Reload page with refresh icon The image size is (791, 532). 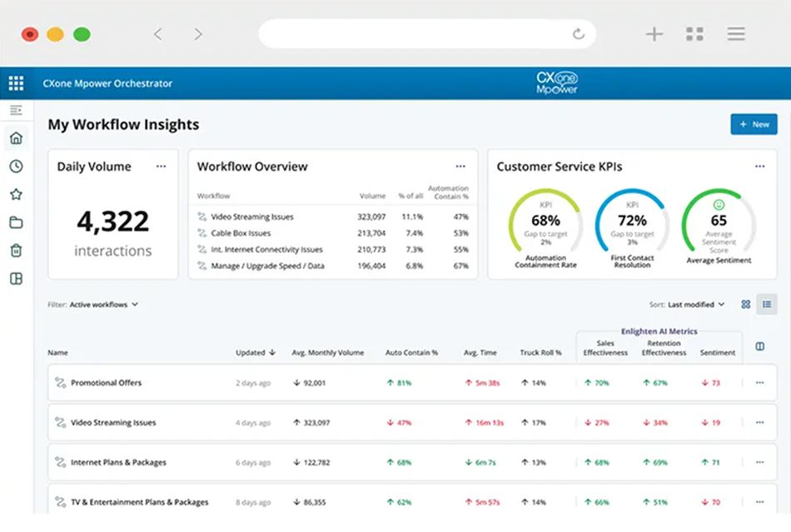click(x=579, y=34)
